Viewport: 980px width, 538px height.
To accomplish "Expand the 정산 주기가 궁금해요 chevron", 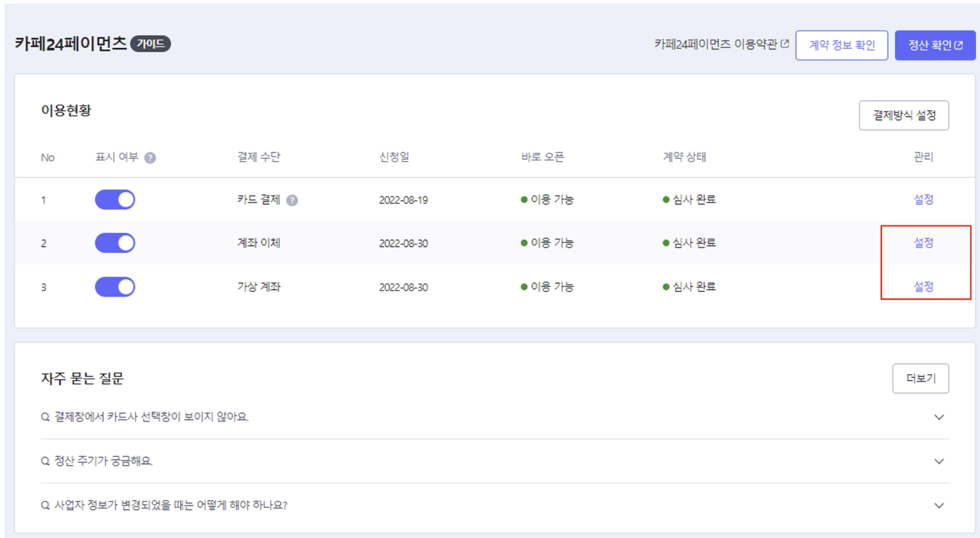I will pyautogui.click(x=939, y=462).
